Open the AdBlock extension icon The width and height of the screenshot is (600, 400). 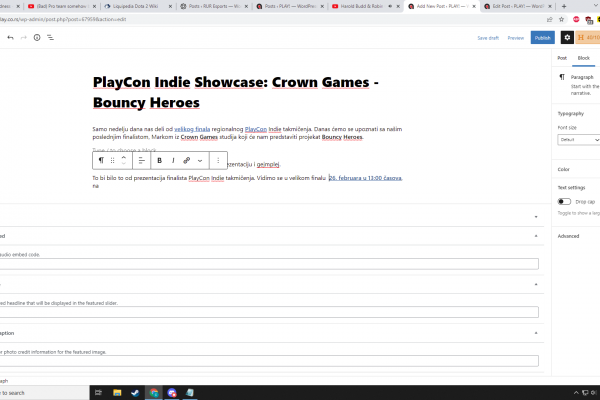tap(576, 19)
